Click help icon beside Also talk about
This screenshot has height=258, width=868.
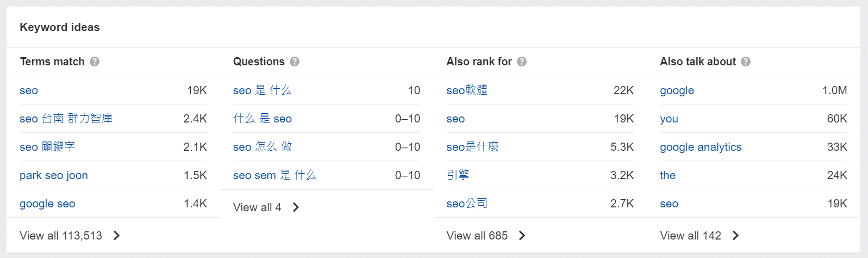pyautogui.click(x=746, y=62)
